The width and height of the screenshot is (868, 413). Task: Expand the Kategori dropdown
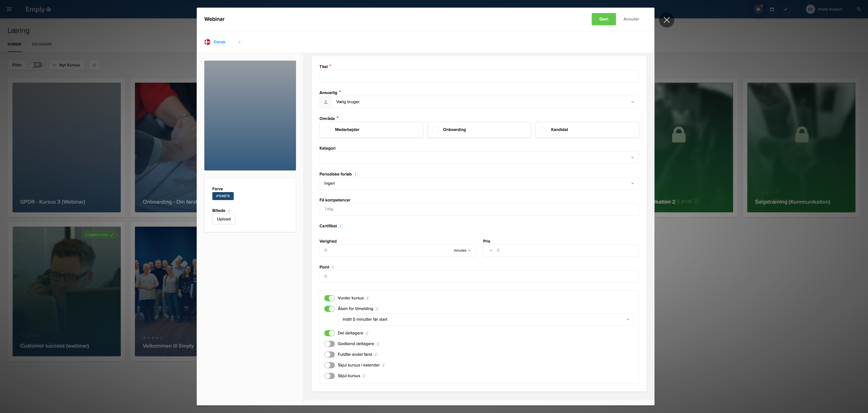tap(479, 158)
